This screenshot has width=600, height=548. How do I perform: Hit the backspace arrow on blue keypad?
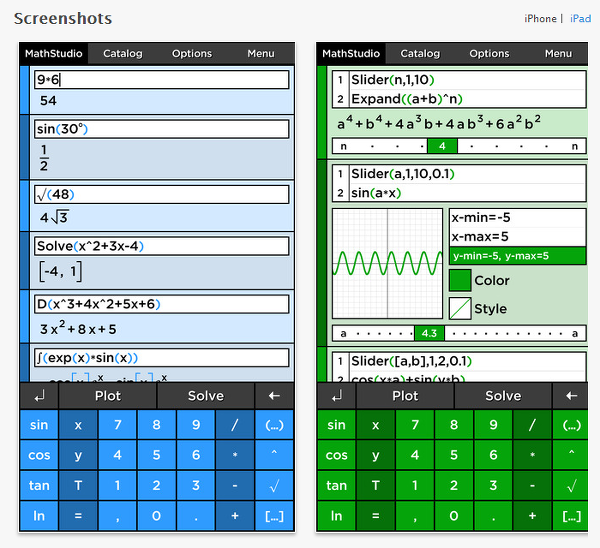coord(274,396)
